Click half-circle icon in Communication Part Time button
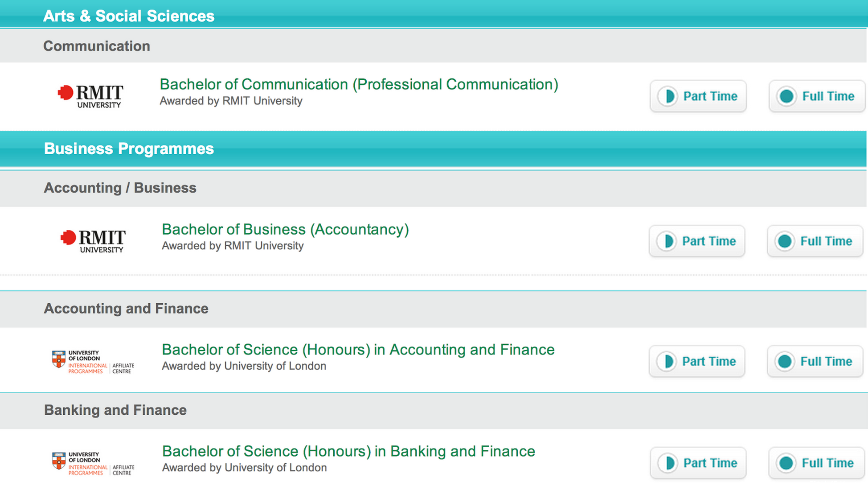Image resolution: width=868 pixels, height=495 pixels. (x=668, y=96)
